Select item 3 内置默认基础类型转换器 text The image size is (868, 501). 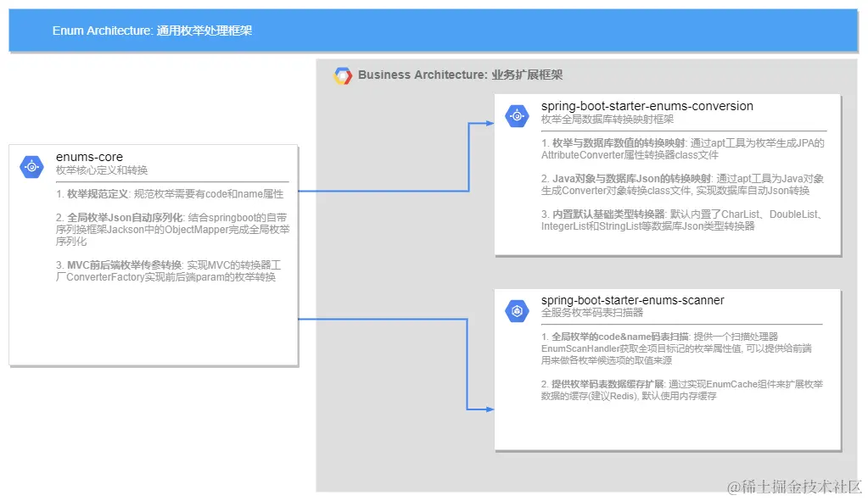pyautogui.click(x=683, y=220)
